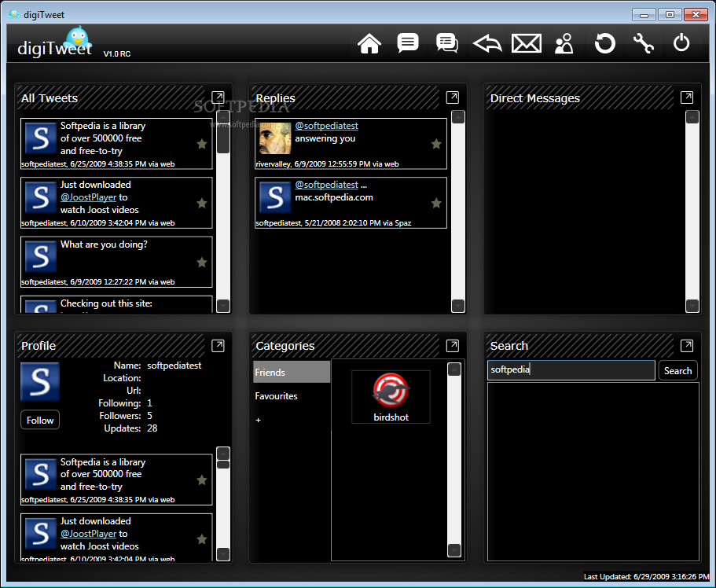This screenshot has height=588, width=716.
Task: Click 'answering you' reply text
Action: click(325, 138)
